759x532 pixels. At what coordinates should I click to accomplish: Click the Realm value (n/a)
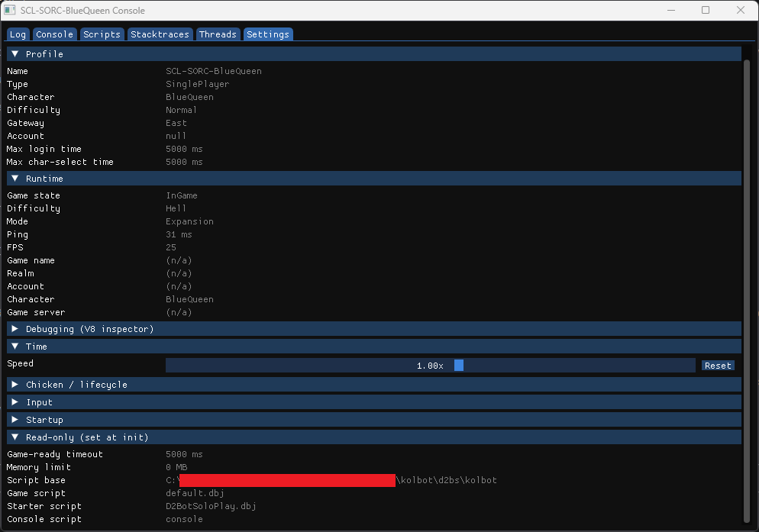[x=179, y=273]
